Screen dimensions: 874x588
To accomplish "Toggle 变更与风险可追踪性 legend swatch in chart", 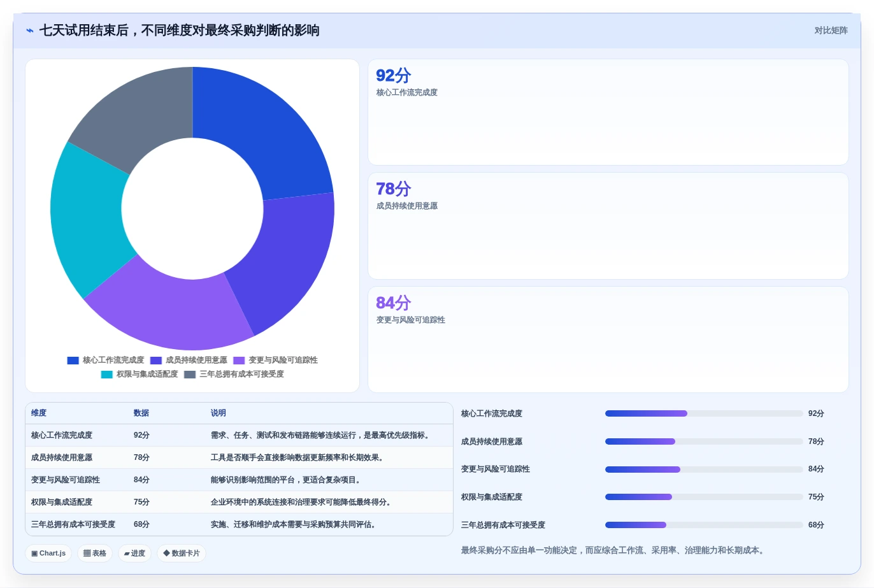I will pos(239,361).
